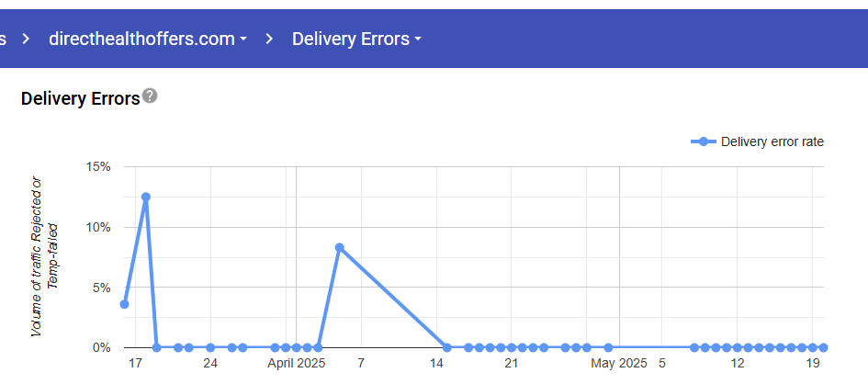Click the caret arrow after Delivery Errors breadcrumb
This screenshot has width=868, height=384.
click(418, 40)
